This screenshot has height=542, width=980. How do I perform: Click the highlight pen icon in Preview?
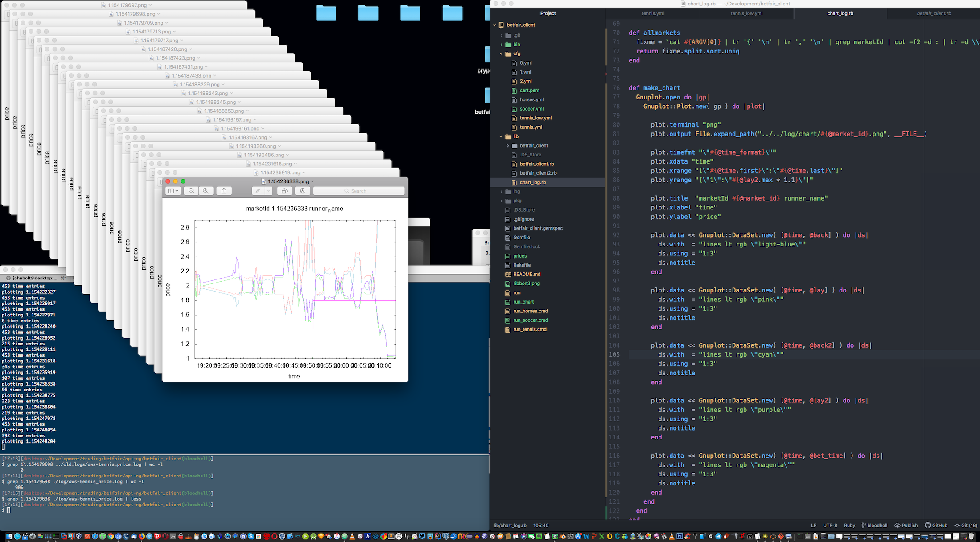click(x=258, y=191)
